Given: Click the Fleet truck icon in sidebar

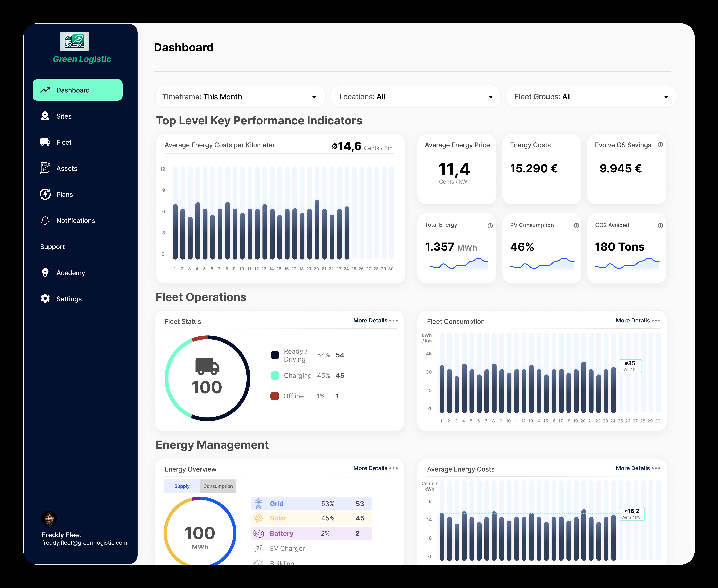Looking at the screenshot, I should [45, 142].
